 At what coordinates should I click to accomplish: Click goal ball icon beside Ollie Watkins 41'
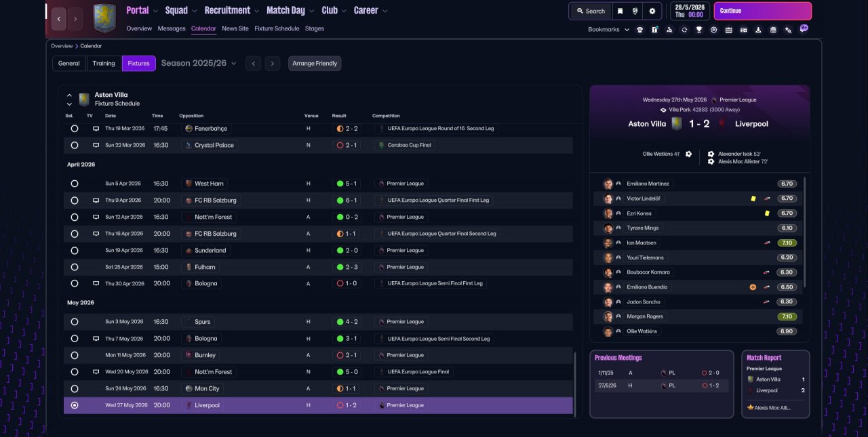coord(688,154)
